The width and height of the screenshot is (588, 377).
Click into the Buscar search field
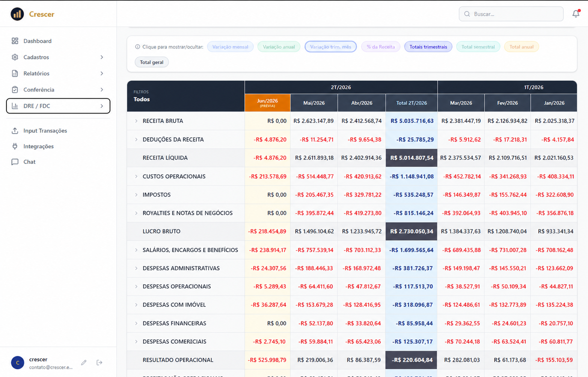511,14
